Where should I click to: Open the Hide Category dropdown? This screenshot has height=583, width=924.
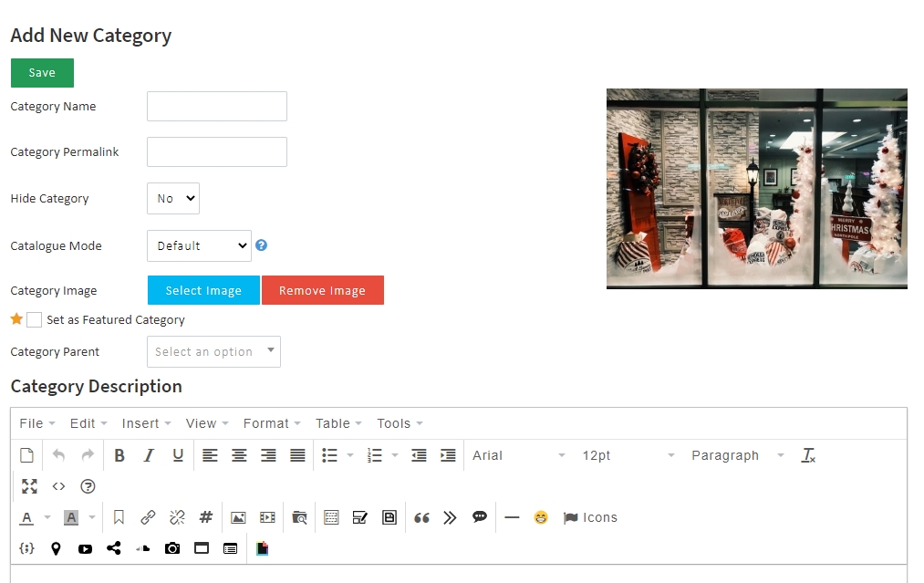click(x=172, y=198)
